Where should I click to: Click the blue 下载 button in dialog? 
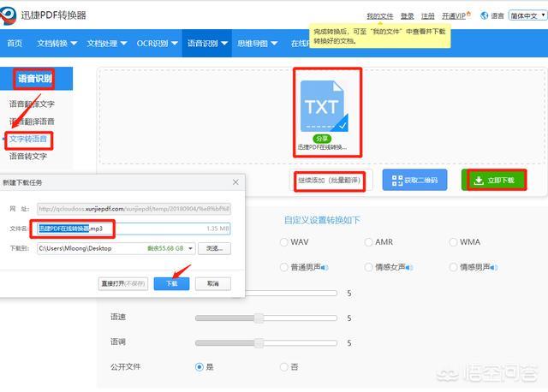(x=171, y=283)
